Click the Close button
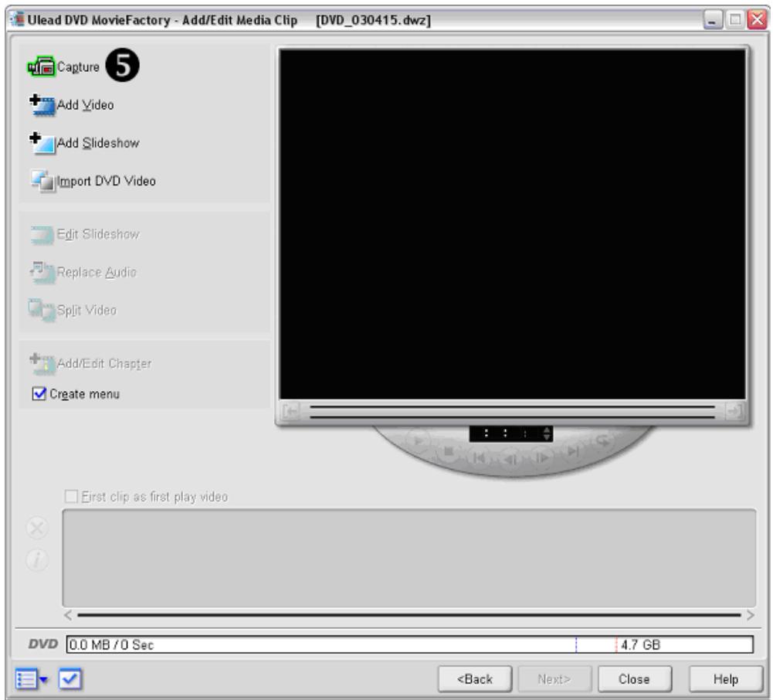The width and height of the screenshot is (773, 700). 635,679
